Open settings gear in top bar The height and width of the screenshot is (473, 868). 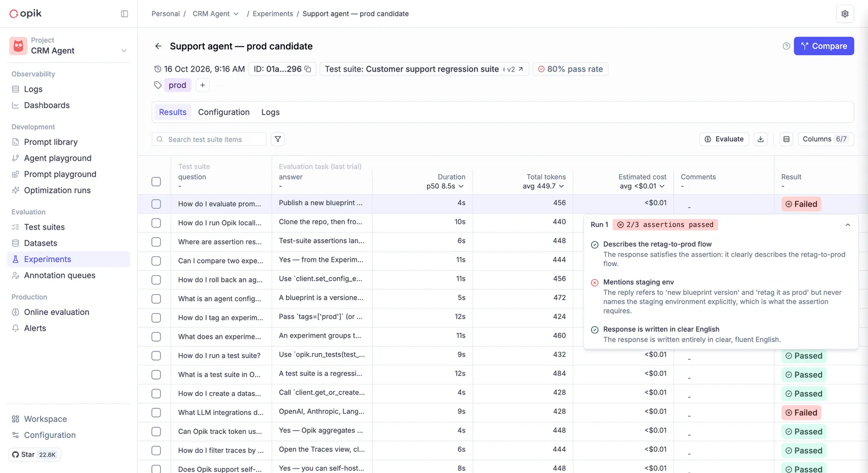coord(845,14)
